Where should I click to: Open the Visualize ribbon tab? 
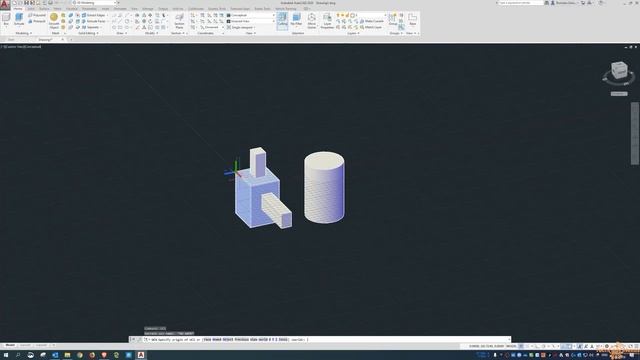[71, 9]
